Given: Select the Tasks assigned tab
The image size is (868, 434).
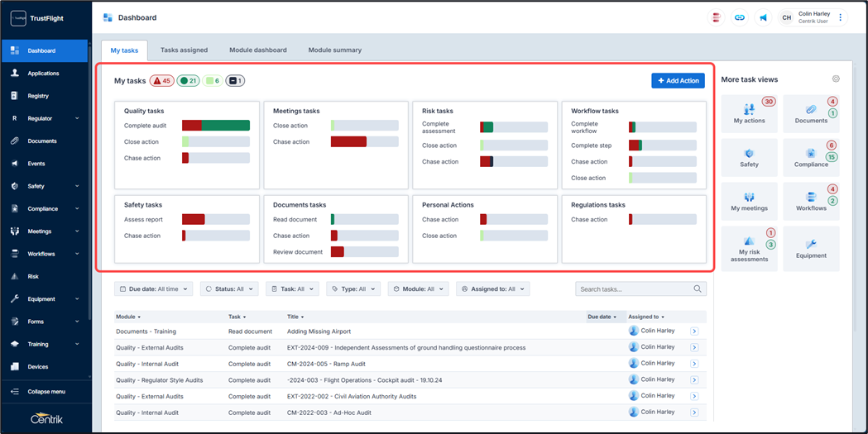Looking at the screenshot, I should [x=184, y=50].
